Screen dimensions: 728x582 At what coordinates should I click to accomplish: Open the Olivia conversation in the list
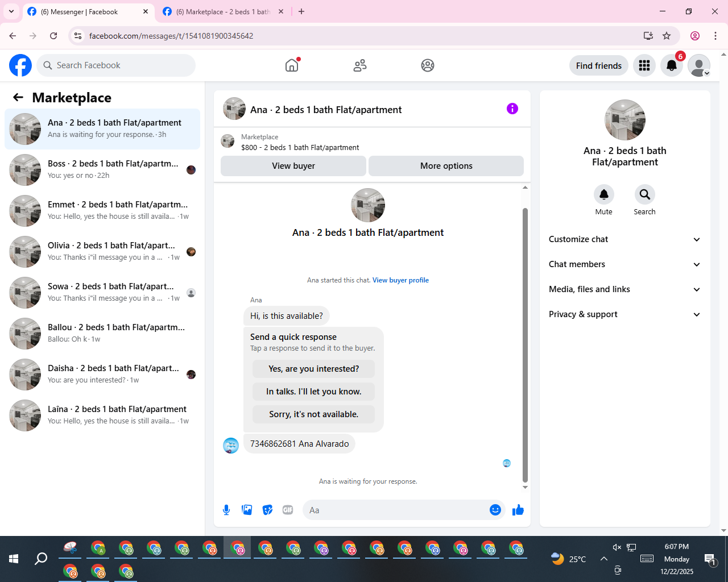click(102, 252)
